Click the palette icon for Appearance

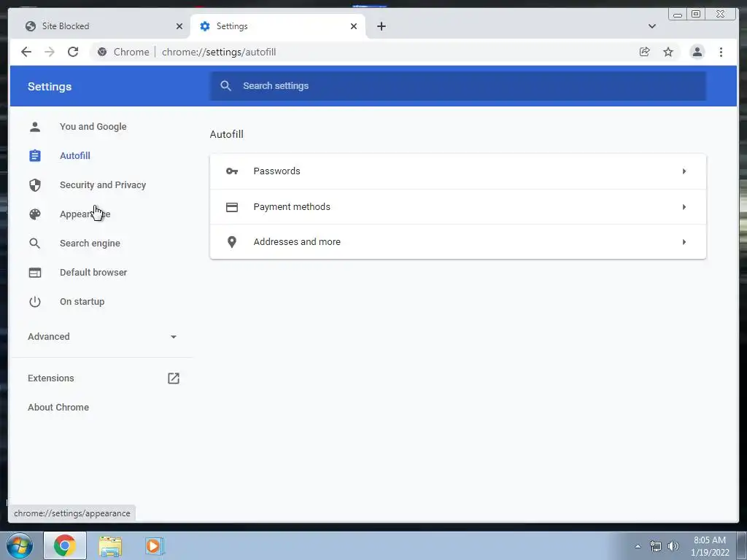tap(35, 214)
